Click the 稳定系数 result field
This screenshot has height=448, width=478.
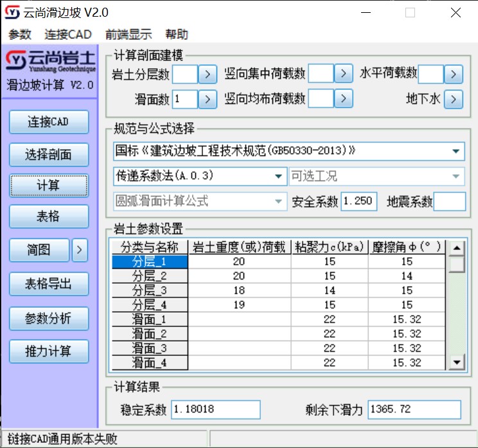point(215,409)
